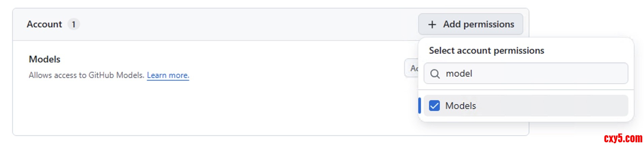Click empty right side of Models option row
This screenshot has height=145, width=644.
tap(573, 106)
